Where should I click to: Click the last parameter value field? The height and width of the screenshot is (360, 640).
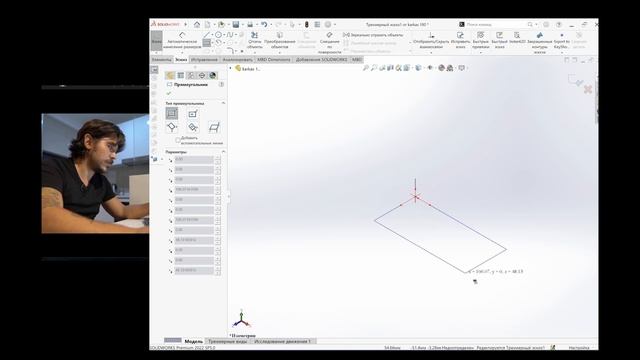pos(194,270)
